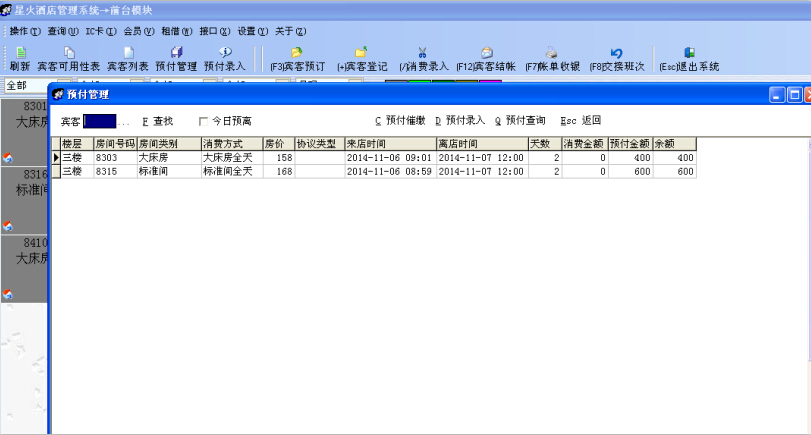Screen dimensions: 811x435
Task: Click 退出系统 (Esc) exit icon
Action: (689, 58)
